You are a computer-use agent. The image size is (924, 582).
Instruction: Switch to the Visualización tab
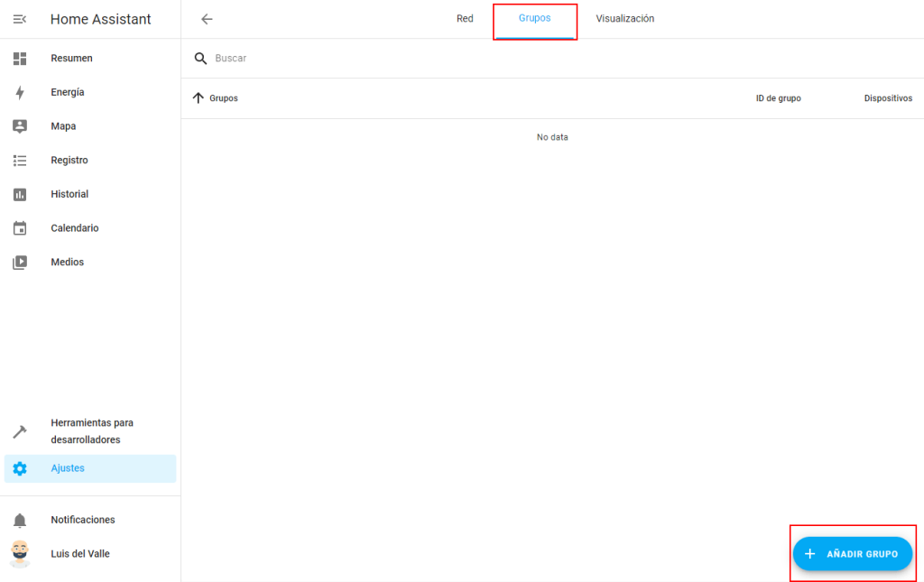[624, 19]
